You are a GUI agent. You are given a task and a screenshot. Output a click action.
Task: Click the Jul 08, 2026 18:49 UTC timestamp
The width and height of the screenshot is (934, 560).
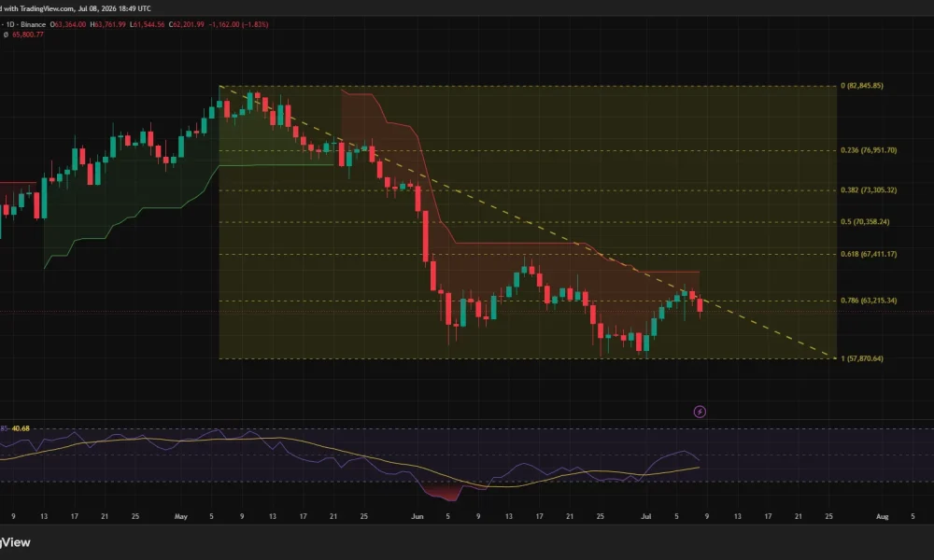tap(114, 8)
